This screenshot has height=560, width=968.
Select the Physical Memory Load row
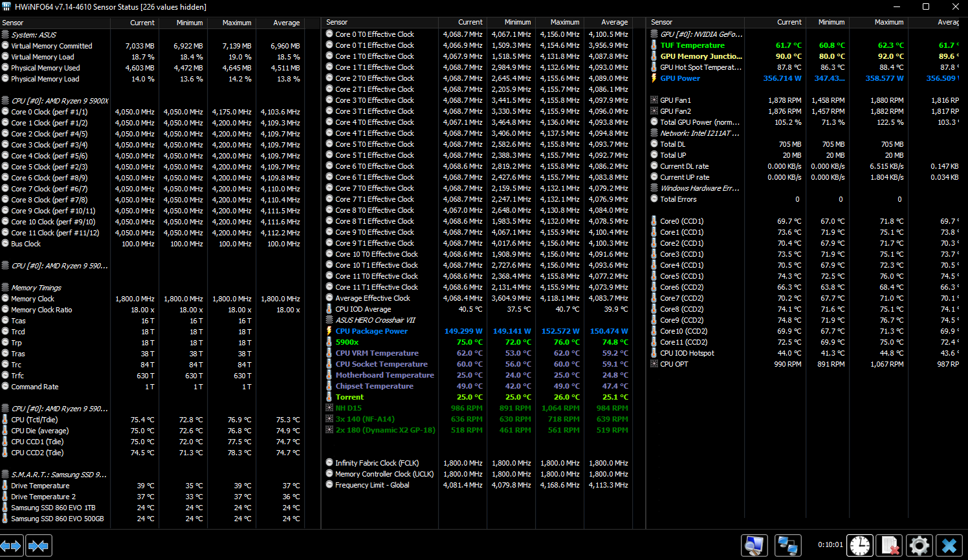pos(152,79)
